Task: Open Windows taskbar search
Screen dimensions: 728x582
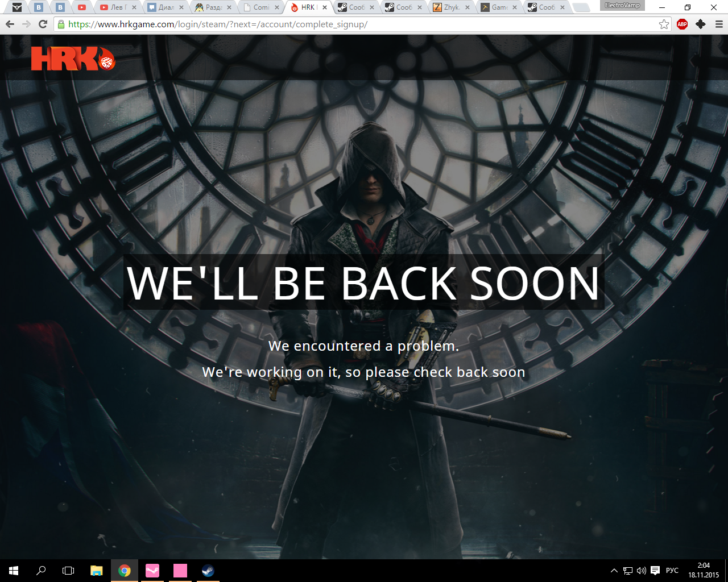Action: pyautogui.click(x=41, y=571)
